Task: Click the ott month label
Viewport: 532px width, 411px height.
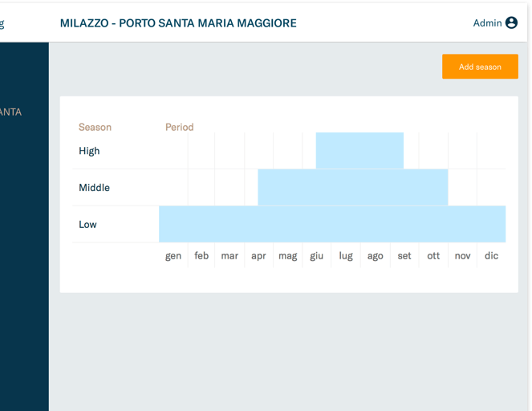Action: [x=433, y=256]
